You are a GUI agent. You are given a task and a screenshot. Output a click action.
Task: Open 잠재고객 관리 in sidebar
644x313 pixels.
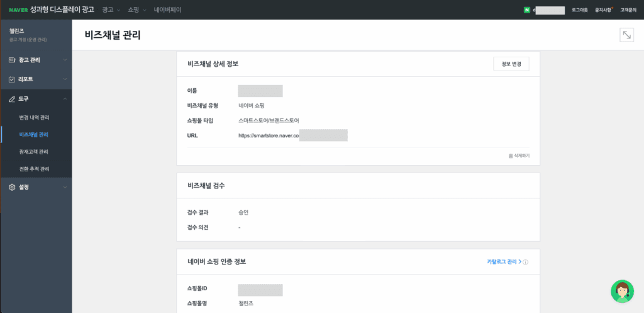tap(34, 152)
